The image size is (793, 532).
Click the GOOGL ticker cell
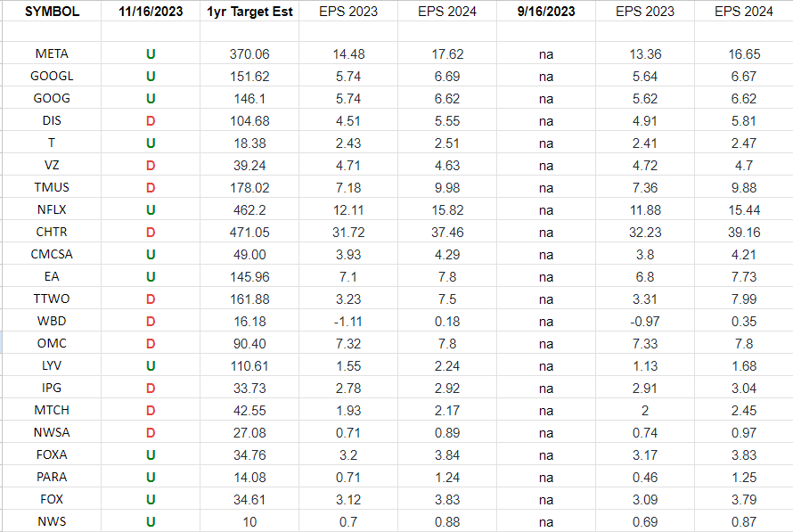coord(52,76)
